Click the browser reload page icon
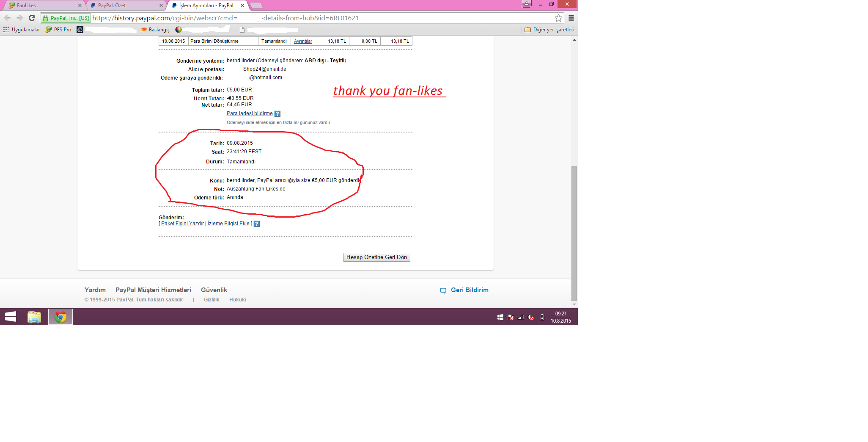 [x=32, y=18]
